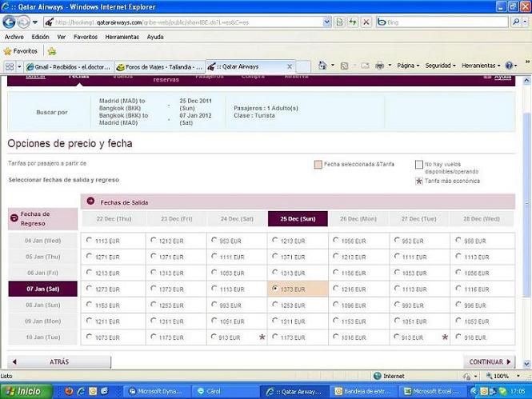Switch to Microsoft Dynamics taskbar window

click(x=156, y=391)
